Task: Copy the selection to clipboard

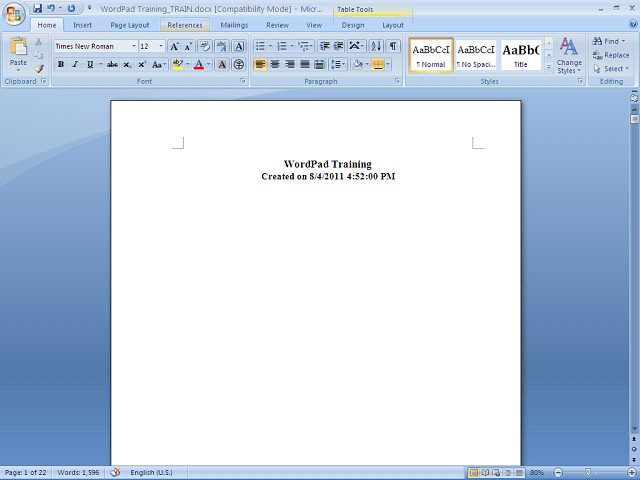Action: click(x=38, y=55)
